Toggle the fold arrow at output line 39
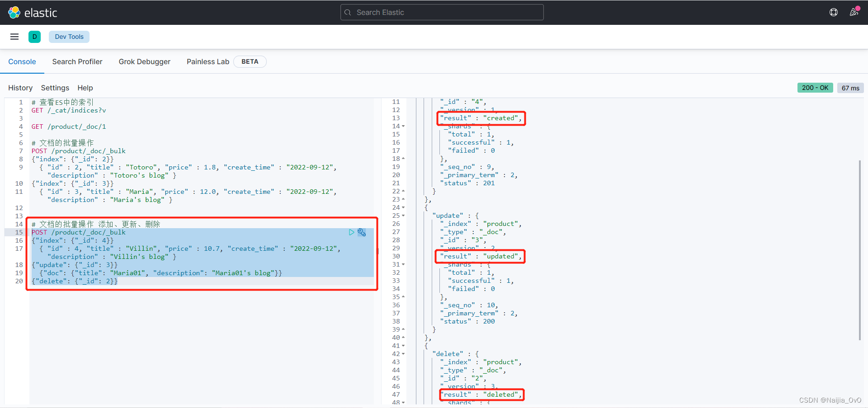The height and width of the screenshot is (408, 868). point(403,330)
